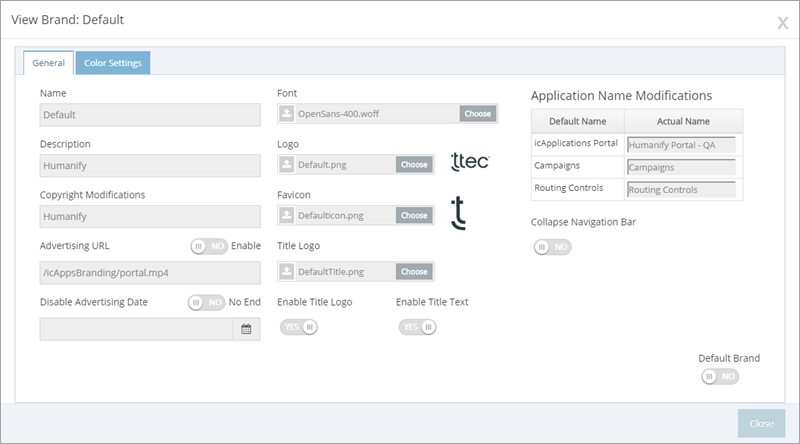
Task: Click the Routing Controls actual name field
Action: point(681,189)
